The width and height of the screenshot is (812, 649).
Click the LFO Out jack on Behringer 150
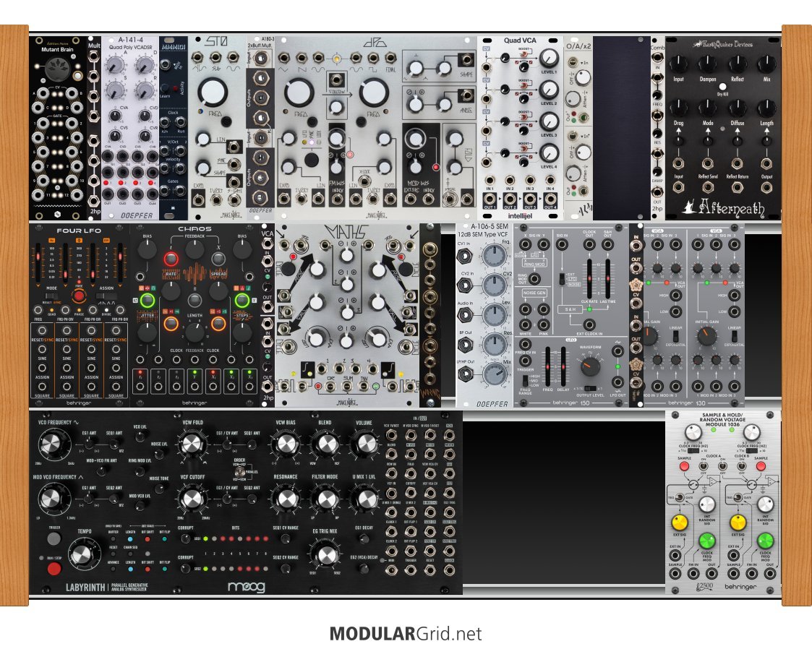coord(617,382)
